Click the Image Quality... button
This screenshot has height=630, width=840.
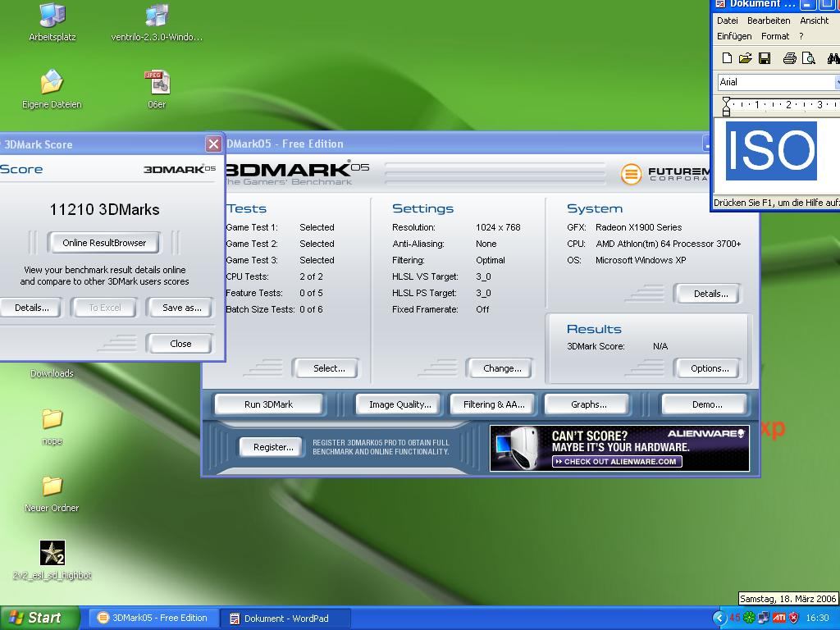point(399,404)
